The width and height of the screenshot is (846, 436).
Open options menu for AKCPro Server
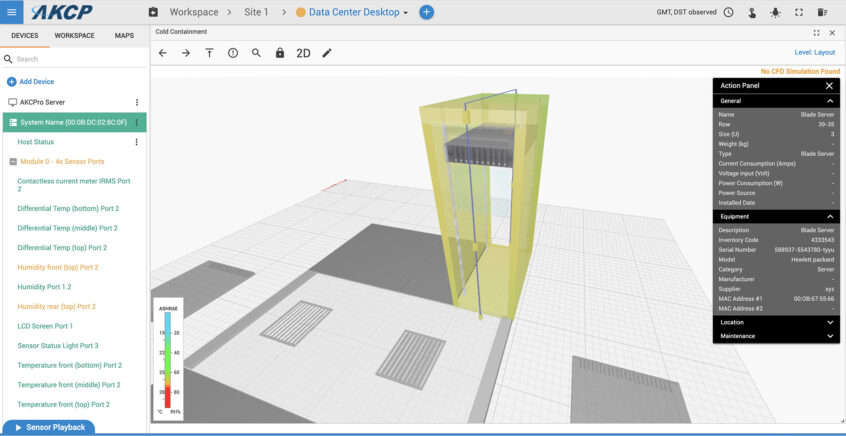point(137,102)
